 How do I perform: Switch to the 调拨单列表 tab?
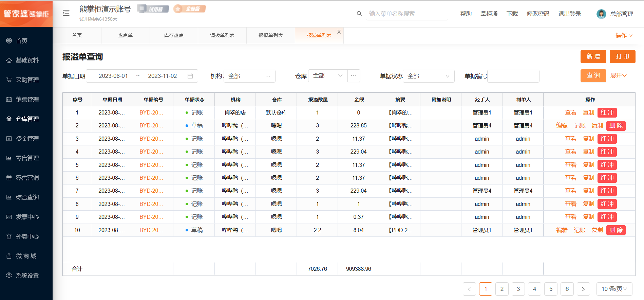pos(222,35)
